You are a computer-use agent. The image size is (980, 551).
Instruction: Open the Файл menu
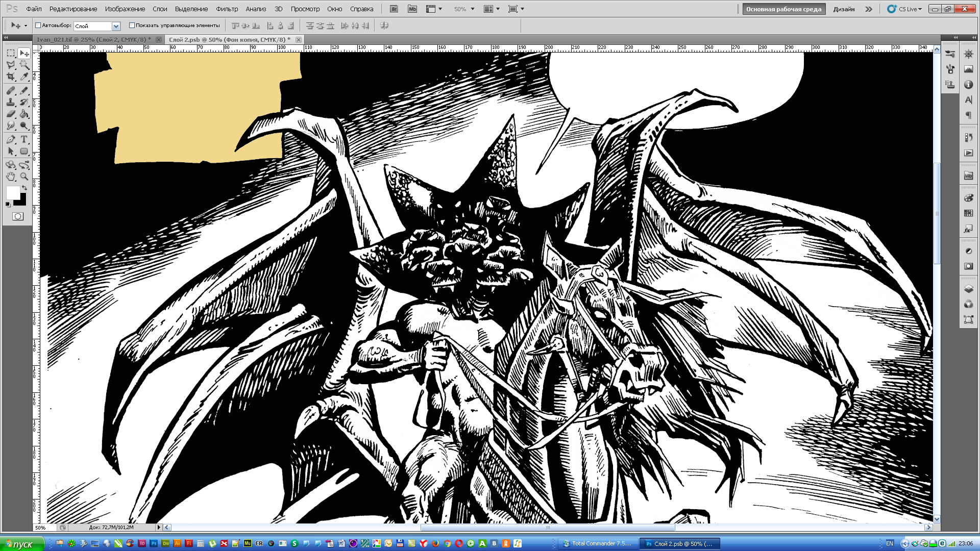[x=34, y=9]
